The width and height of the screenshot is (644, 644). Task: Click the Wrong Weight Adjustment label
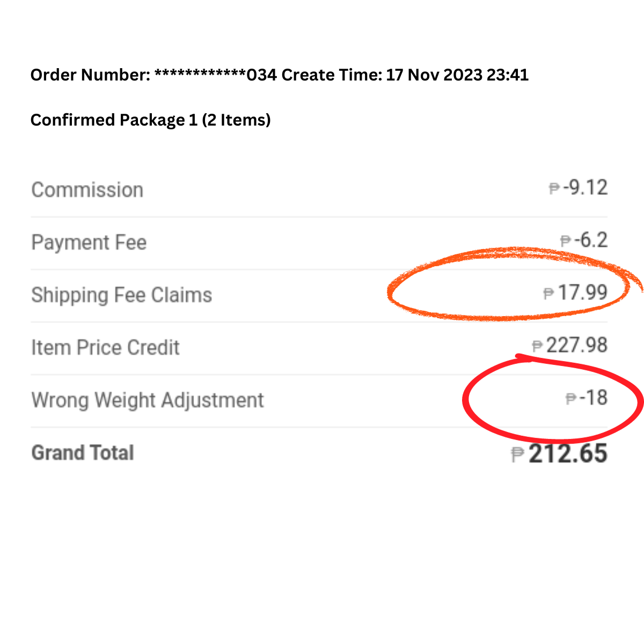click(x=148, y=400)
